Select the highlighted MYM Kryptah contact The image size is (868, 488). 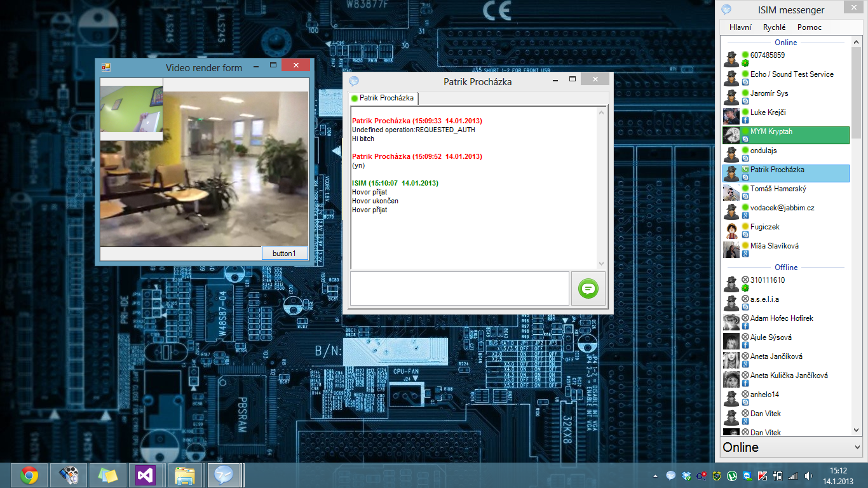coord(786,135)
